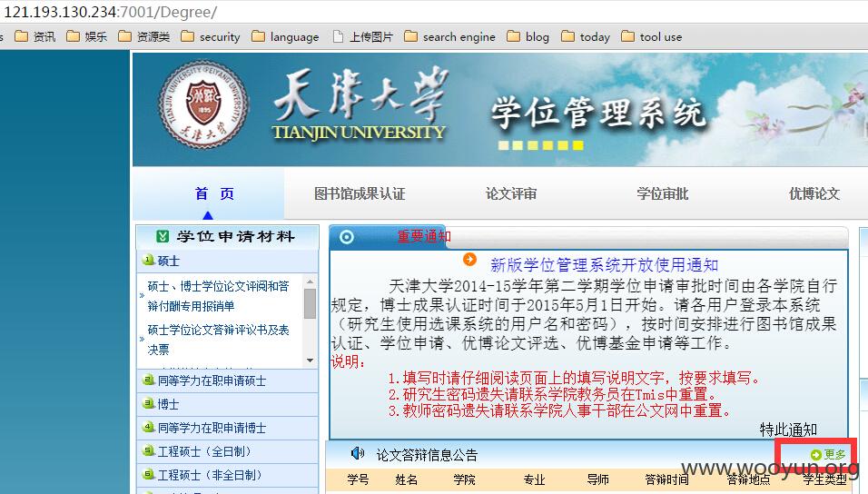Expand the 同等学力在职申请博士 section
Screen dimensions: 868x494
[x=228, y=428]
